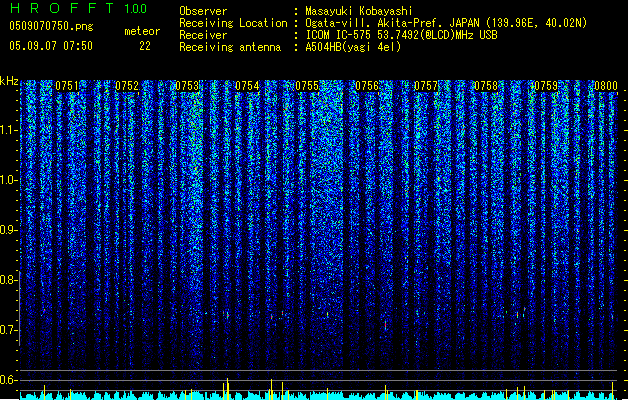Screen dimensions: 629x400
Task: Click the 'Receiving antenna' label
Action: pyautogui.click(x=230, y=47)
